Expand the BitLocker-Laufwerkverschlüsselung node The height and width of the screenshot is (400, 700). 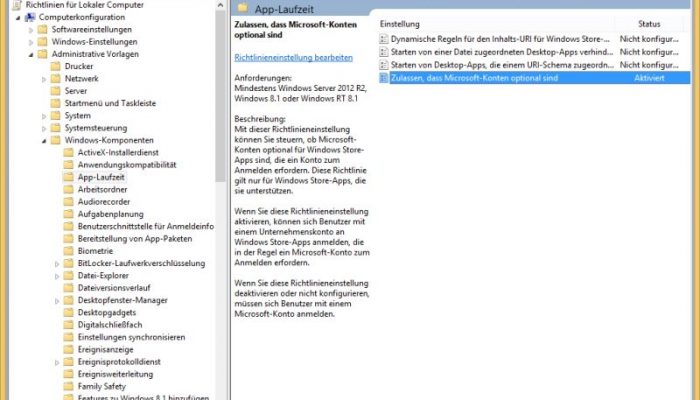point(57,264)
